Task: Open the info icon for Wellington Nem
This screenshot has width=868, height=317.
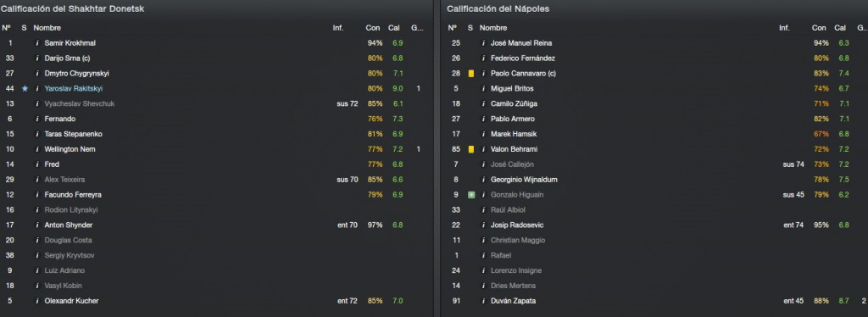Action: [x=37, y=149]
